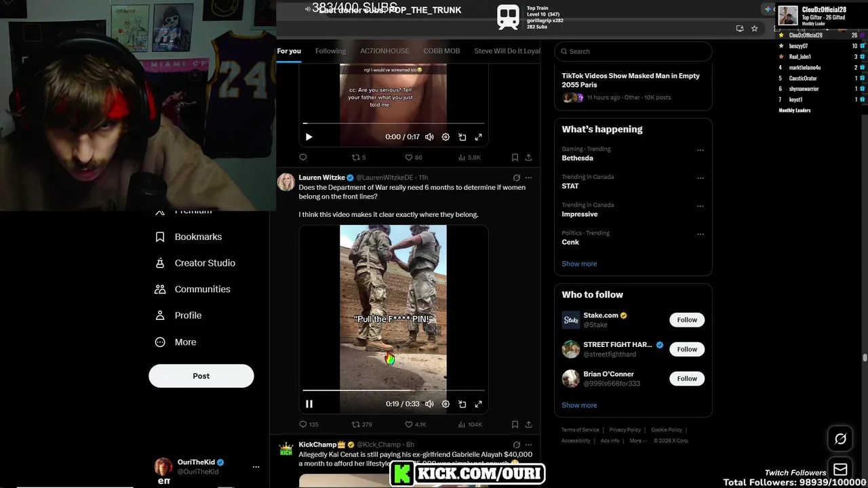Repost the Lauren Witzke post with 279 reposts

click(361, 424)
